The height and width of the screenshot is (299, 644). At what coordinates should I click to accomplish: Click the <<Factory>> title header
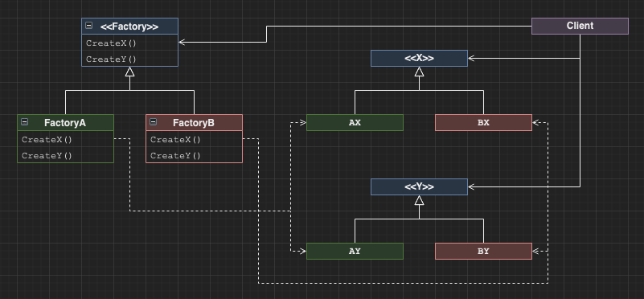(x=129, y=26)
